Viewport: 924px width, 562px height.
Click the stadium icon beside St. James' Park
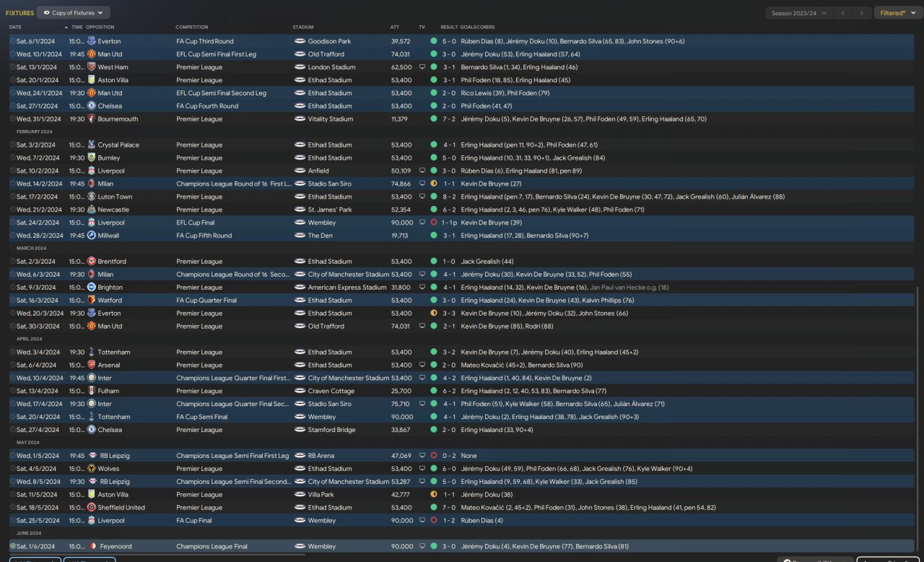point(300,210)
